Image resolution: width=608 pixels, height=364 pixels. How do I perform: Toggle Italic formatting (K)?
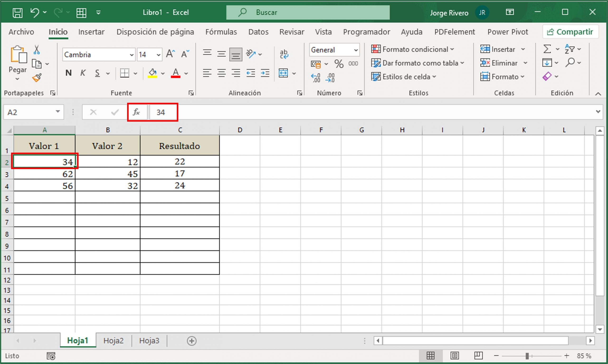pos(83,73)
